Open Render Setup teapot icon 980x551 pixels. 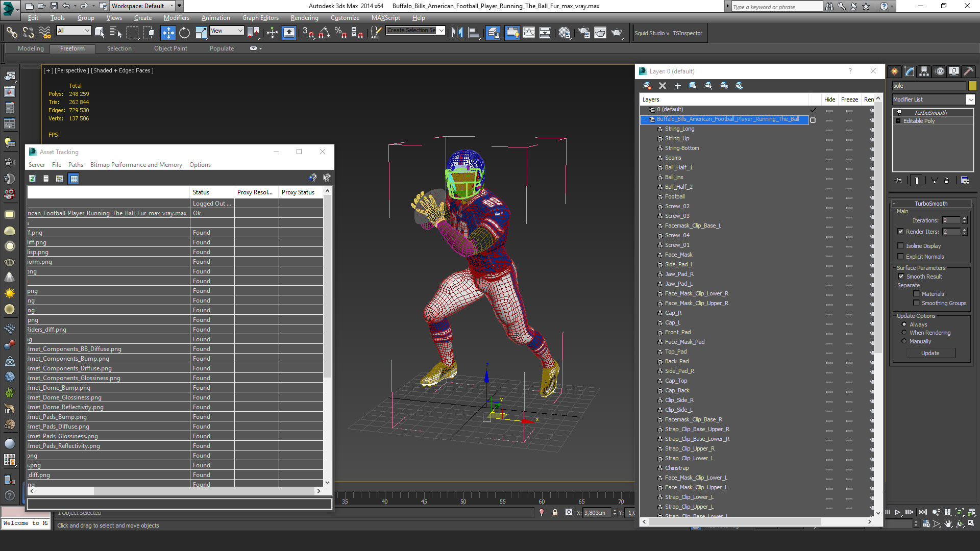coord(584,33)
